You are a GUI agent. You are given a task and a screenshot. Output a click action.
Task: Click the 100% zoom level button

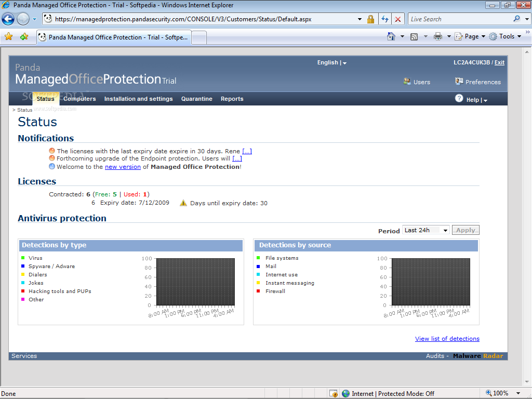click(497, 393)
